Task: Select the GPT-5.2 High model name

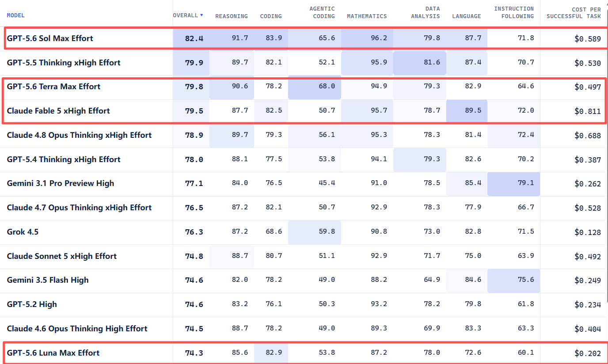Action: pos(32,304)
